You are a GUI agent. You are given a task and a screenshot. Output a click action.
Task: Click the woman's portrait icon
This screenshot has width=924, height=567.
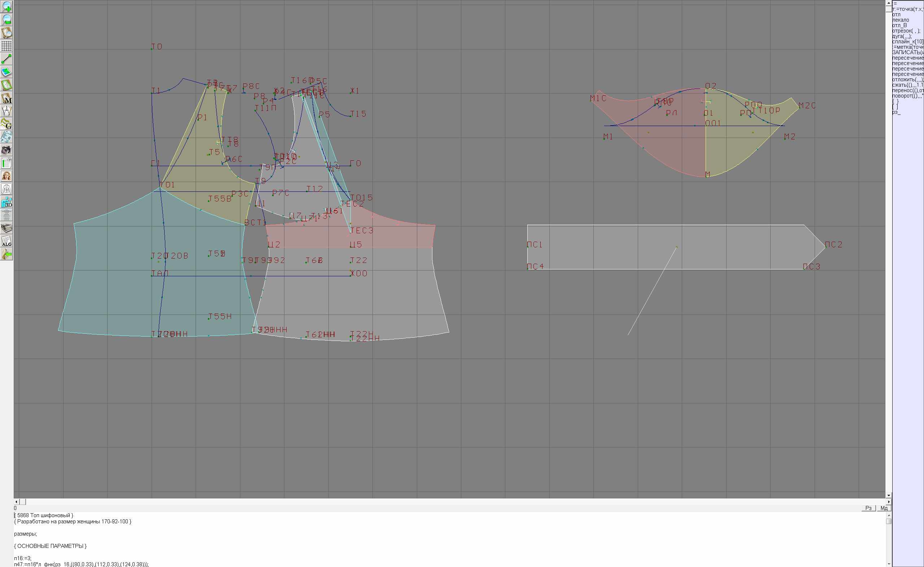click(x=6, y=176)
